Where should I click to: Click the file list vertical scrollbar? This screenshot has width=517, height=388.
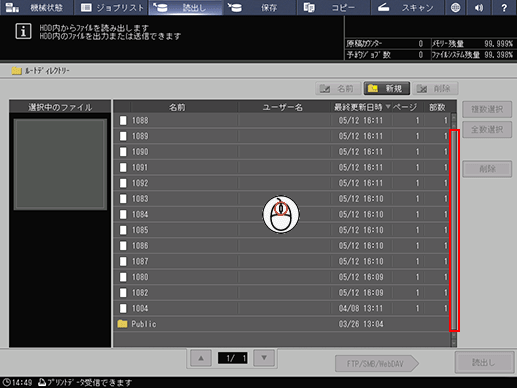coord(454,230)
